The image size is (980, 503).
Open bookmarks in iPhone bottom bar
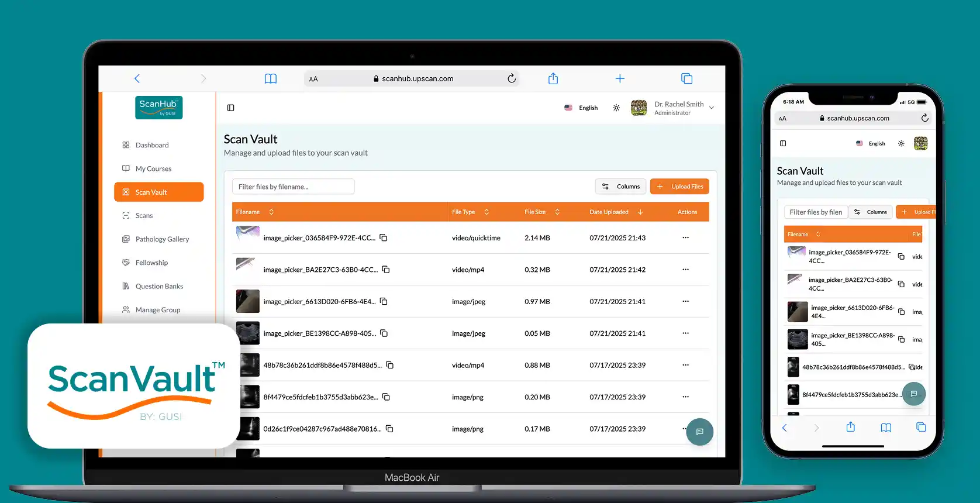click(886, 428)
